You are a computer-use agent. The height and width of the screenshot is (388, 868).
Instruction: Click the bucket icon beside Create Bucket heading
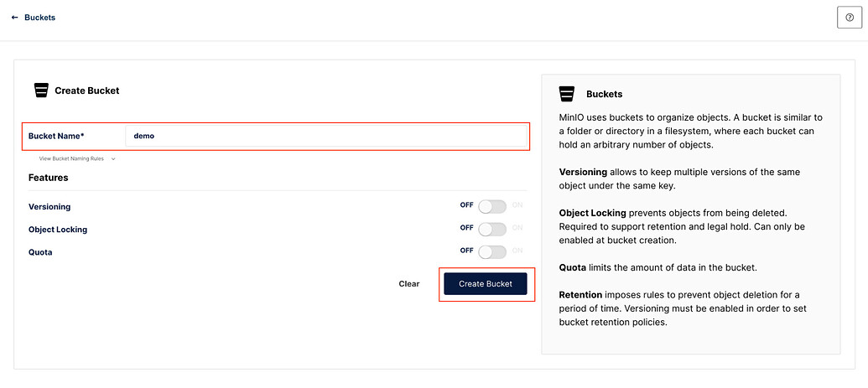[41, 91]
